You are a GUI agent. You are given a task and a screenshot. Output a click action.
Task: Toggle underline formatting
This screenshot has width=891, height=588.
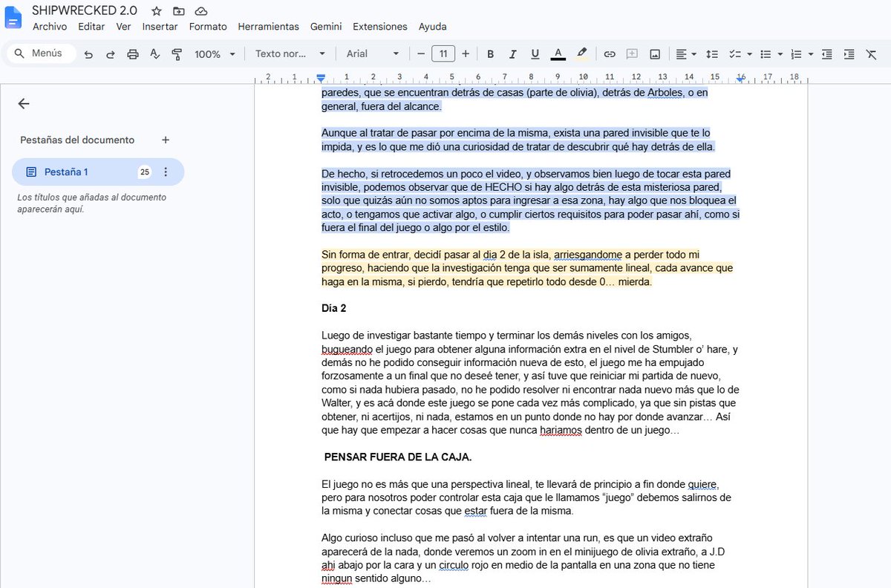tap(535, 54)
